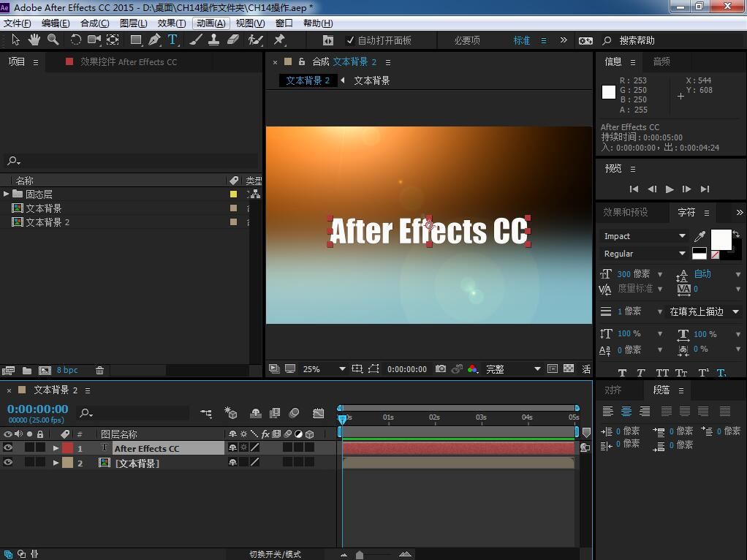Hide the 文本背景 layer in timeline
This screenshot has height=560, width=747.
(7, 462)
